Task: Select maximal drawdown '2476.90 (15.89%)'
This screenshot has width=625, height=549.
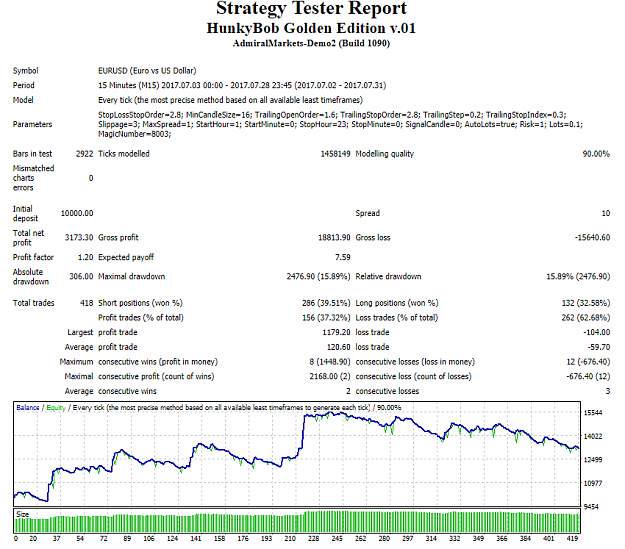Action: pos(318,276)
